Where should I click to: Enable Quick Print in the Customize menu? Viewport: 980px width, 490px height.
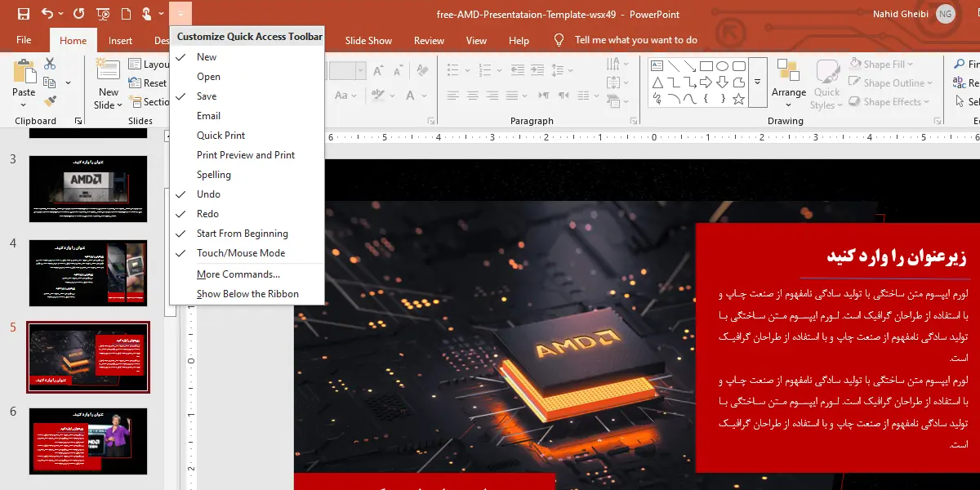247,136
